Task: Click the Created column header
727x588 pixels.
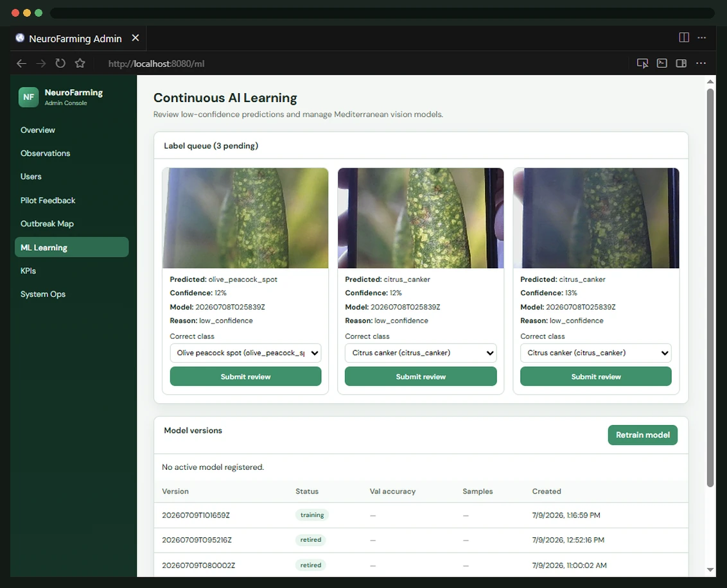Action: [x=546, y=492]
